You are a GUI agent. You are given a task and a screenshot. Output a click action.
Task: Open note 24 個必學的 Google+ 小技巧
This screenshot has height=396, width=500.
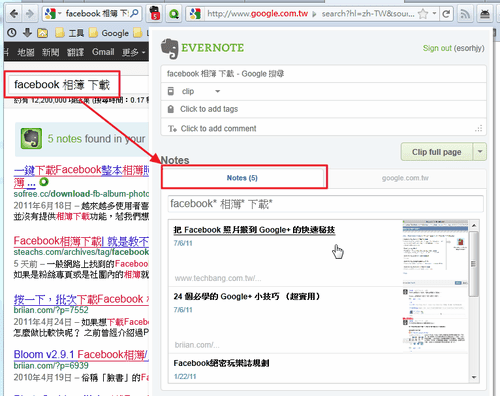[247, 296]
